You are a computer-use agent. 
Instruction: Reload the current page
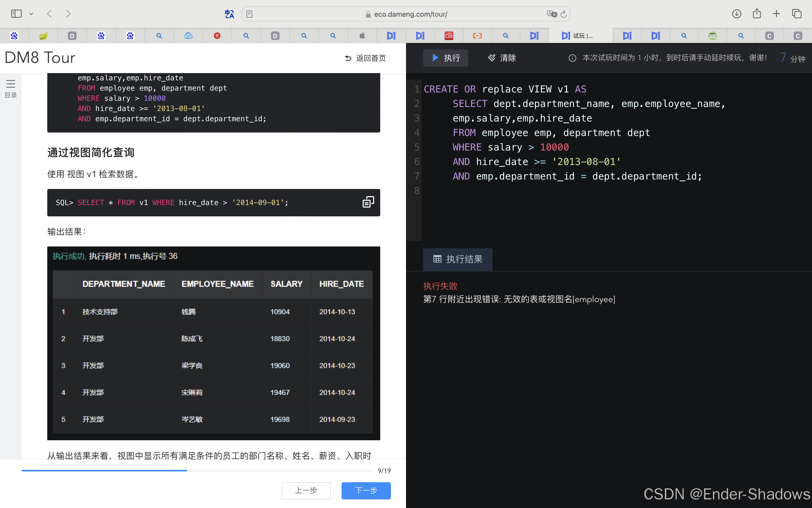564,14
